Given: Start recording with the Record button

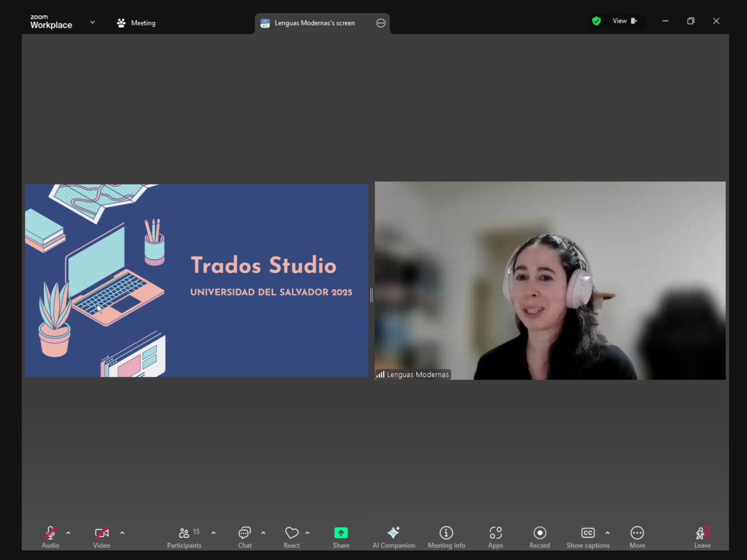Looking at the screenshot, I should [540, 537].
